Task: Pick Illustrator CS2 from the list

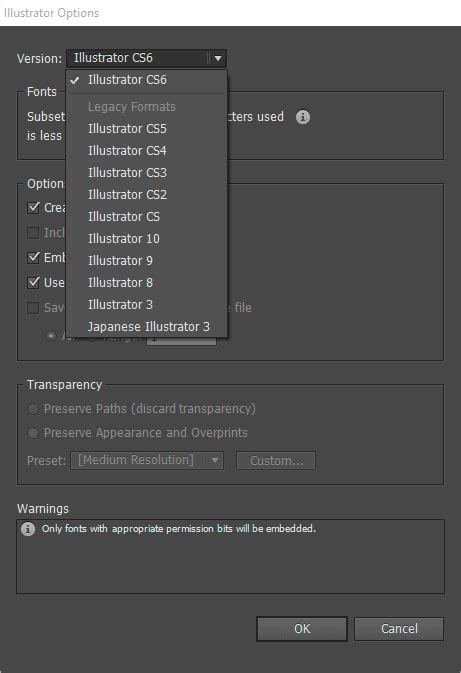Action: click(146, 194)
